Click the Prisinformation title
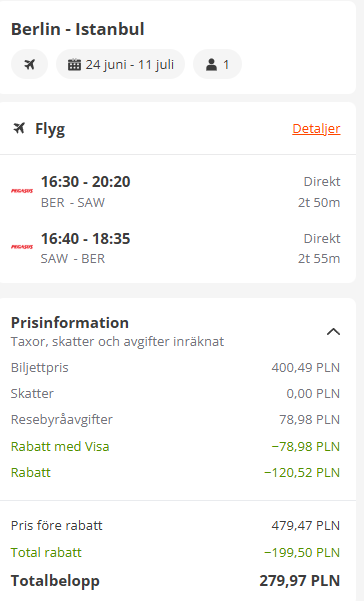Screen dimensions: 364x601 point(70,323)
